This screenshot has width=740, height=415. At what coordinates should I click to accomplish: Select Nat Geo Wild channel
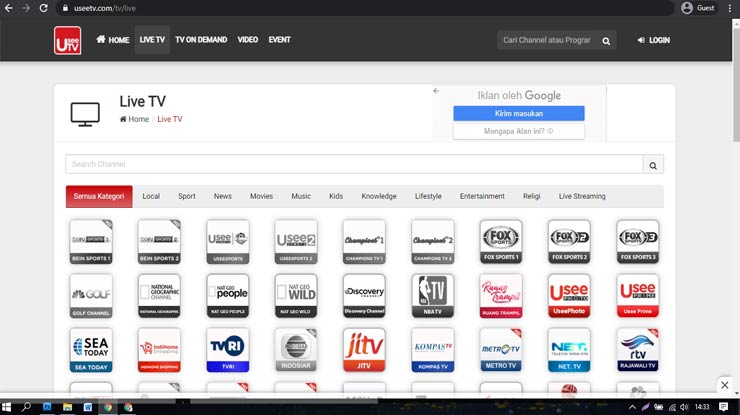296,296
